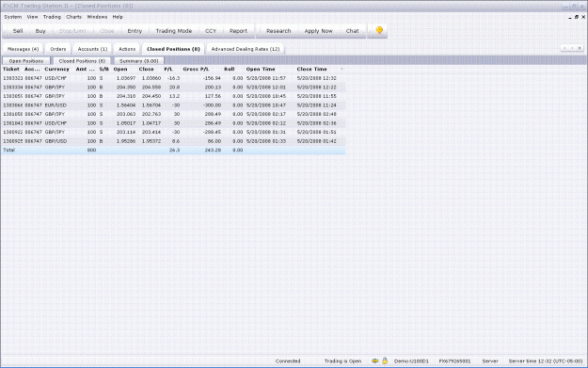The height and width of the screenshot is (368, 588).
Task: Open the Windows menu
Action: pyautogui.click(x=97, y=17)
